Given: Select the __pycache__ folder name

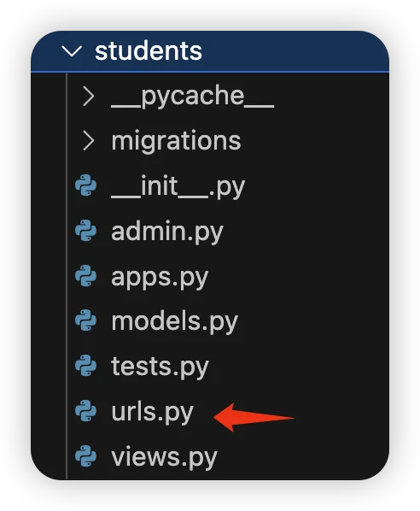Looking at the screenshot, I should tap(192, 97).
